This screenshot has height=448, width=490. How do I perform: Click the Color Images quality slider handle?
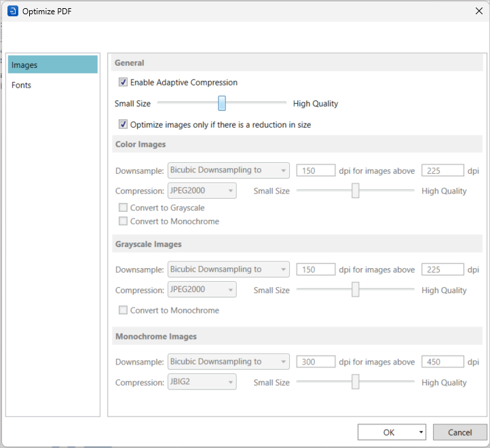[356, 191]
